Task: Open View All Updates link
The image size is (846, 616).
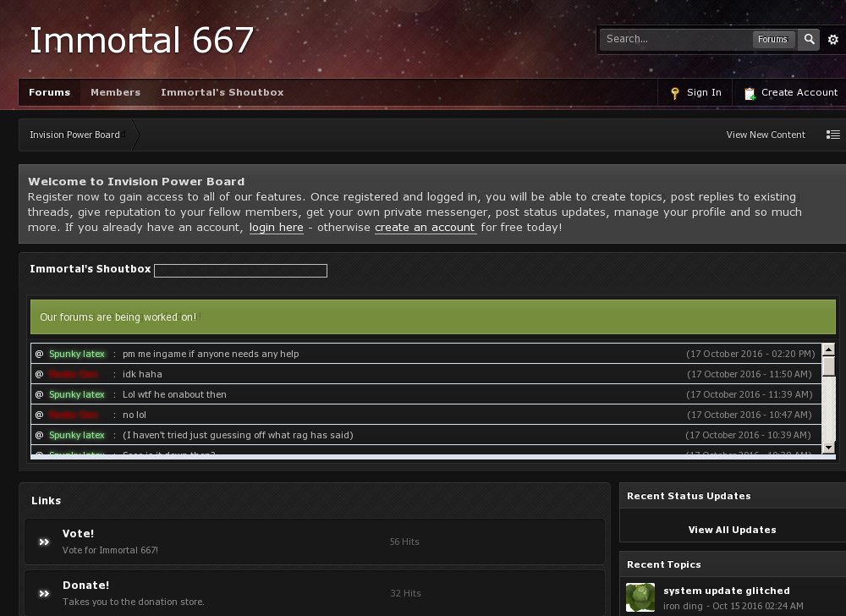Action: pyautogui.click(x=732, y=530)
